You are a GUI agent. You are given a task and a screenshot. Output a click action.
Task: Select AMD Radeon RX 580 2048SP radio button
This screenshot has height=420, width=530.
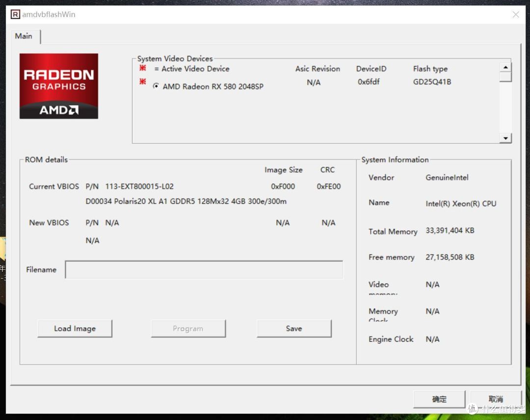pos(156,86)
